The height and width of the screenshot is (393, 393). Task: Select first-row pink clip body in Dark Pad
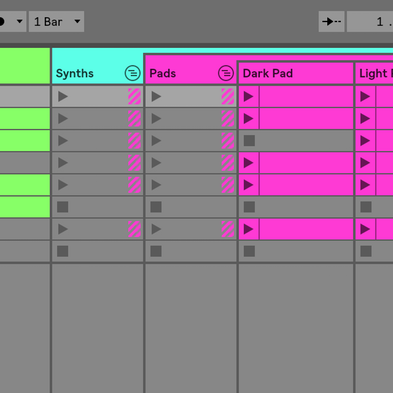tap(306, 97)
